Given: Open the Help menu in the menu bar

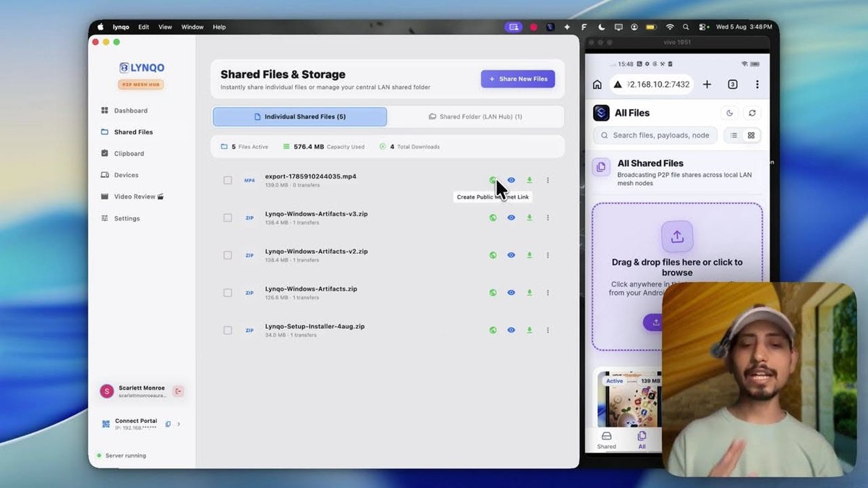Looking at the screenshot, I should pyautogui.click(x=219, y=27).
